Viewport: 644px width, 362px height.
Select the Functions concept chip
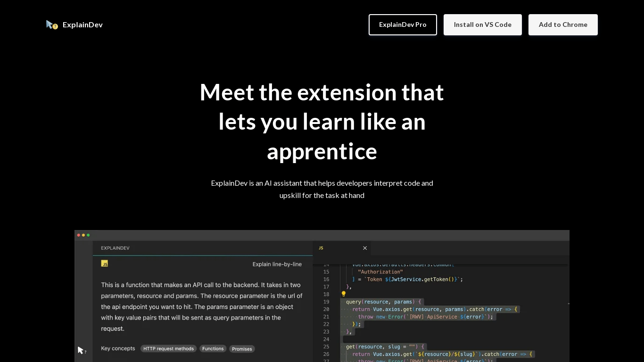tap(213, 349)
